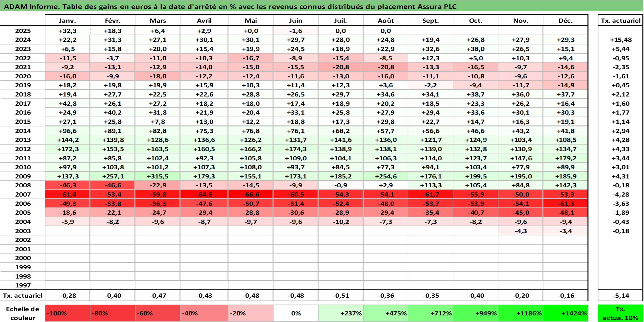
Task: Click cell -5,9 in January 2004
Action: tap(67, 222)
